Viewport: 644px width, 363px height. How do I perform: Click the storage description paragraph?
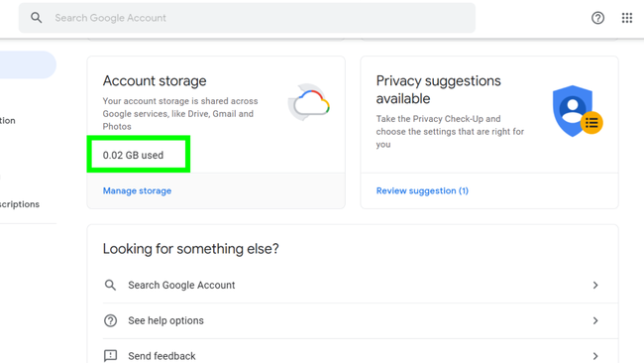point(180,114)
